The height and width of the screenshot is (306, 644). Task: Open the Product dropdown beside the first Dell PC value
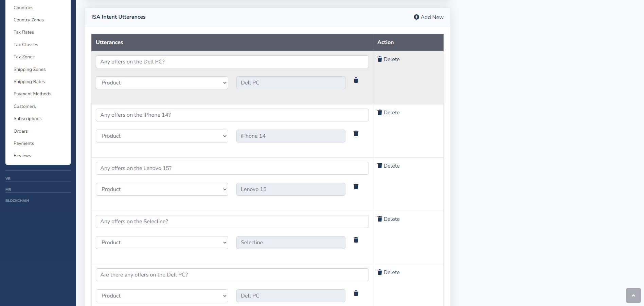[x=162, y=83]
